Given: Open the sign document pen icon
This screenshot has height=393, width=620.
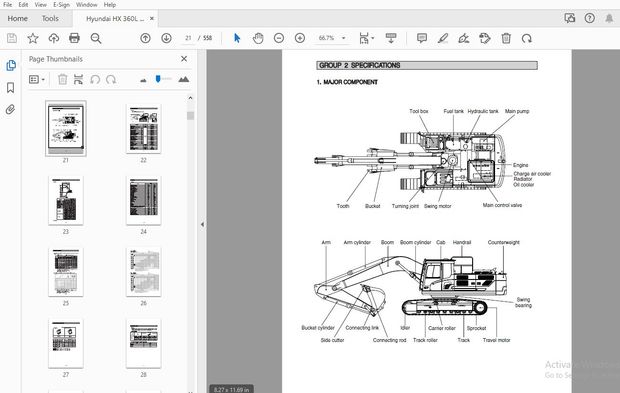Looking at the screenshot, I should (x=464, y=38).
